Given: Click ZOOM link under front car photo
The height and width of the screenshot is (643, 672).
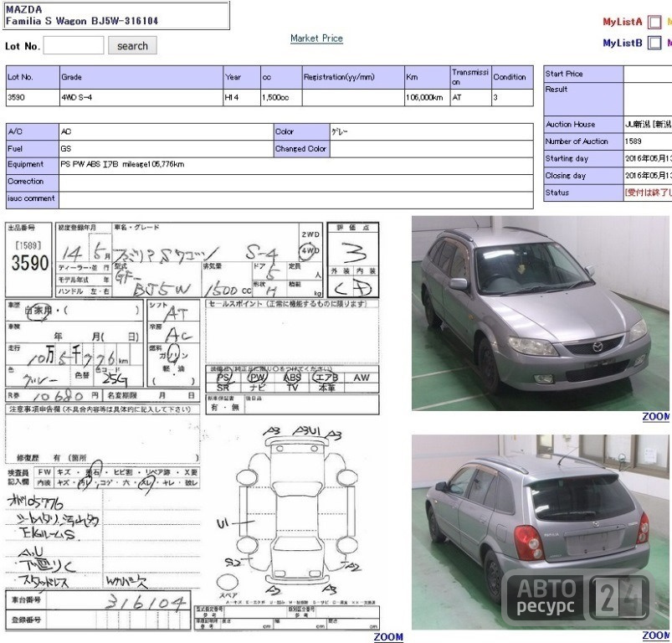Looking at the screenshot, I should click(x=656, y=416).
